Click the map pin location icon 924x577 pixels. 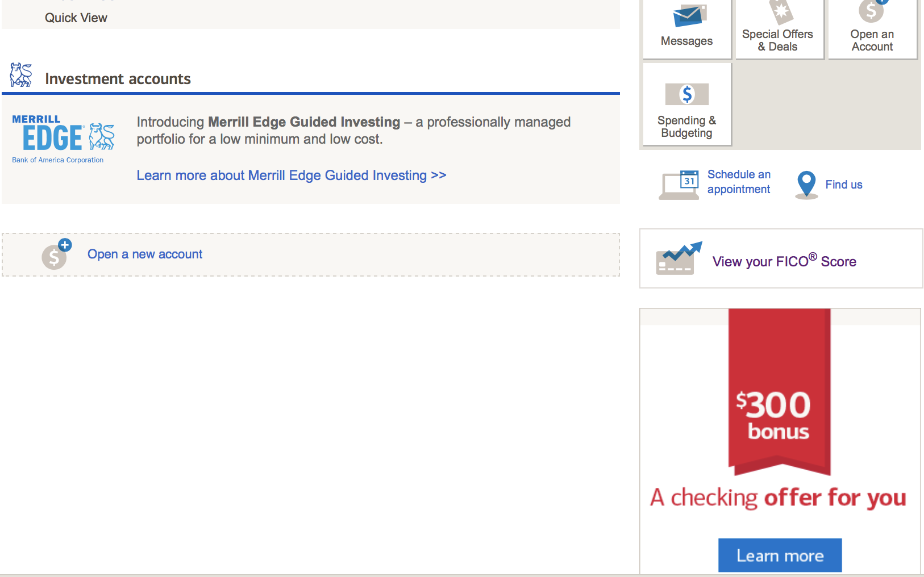pyautogui.click(x=806, y=185)
